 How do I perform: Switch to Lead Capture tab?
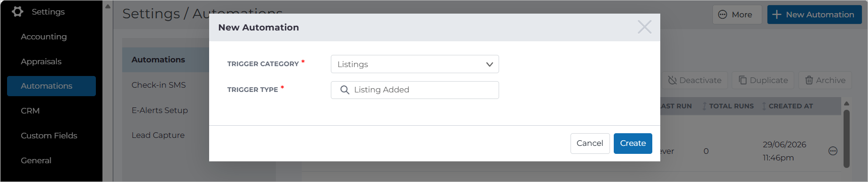(x=158, y=135)
